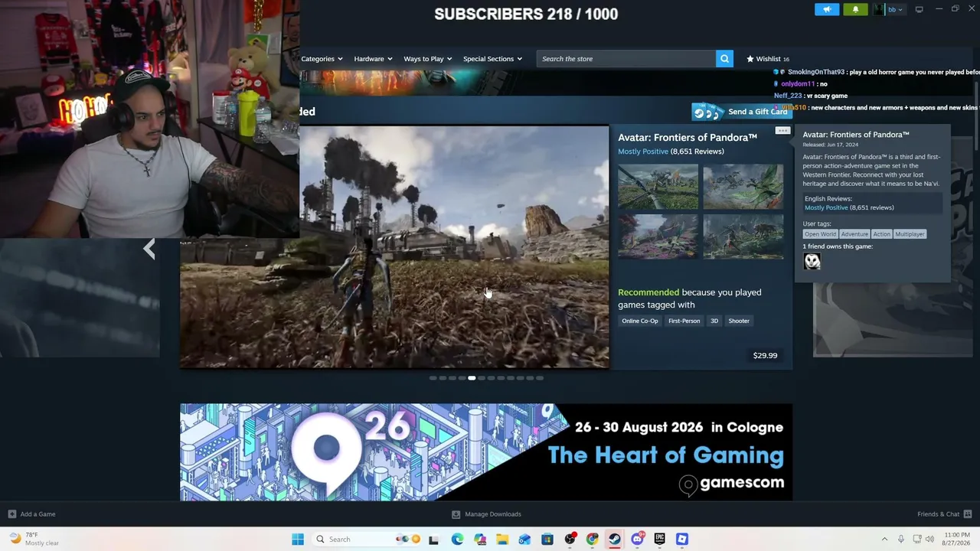Image resolution: width=980 pixels, height=551 pixels.
Task: Open the Windows Start menu
Action: point(298,539)
